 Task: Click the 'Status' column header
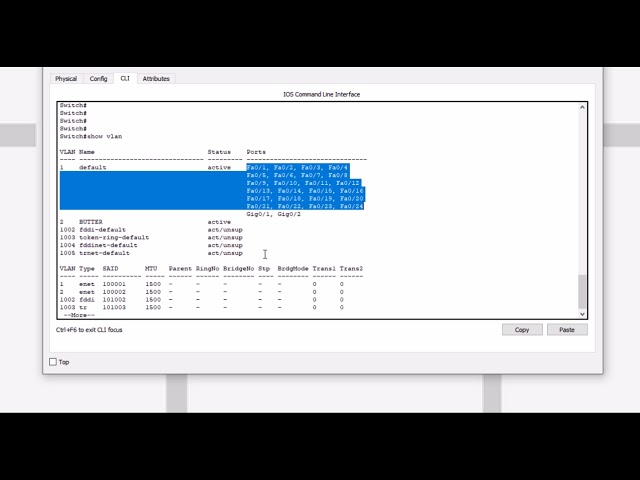tap(219, 152)
